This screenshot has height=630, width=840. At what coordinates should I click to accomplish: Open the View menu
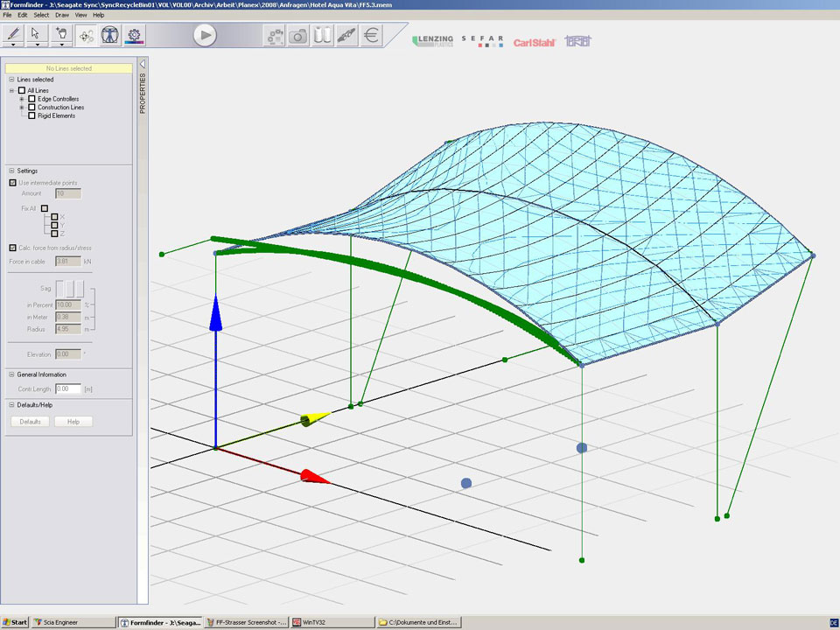coord(80,15)
